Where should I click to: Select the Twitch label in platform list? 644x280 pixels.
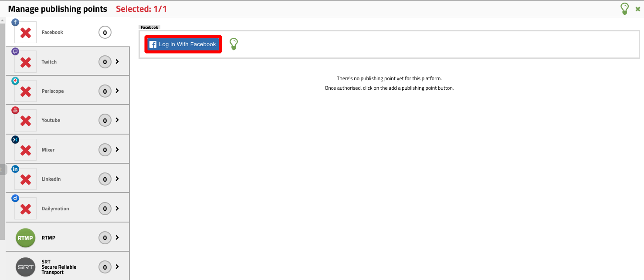pyautogui.click(x=49, y=62)
